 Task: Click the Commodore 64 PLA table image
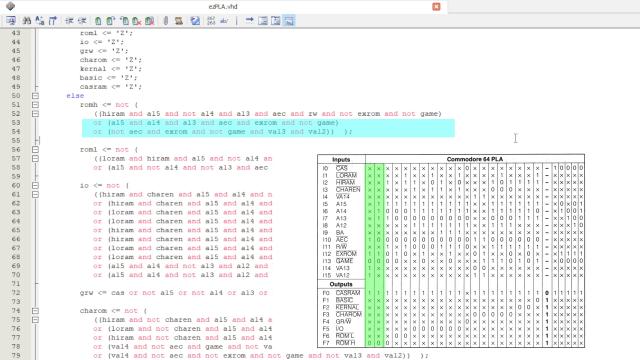pyautogui.click(x=451, y=251)
